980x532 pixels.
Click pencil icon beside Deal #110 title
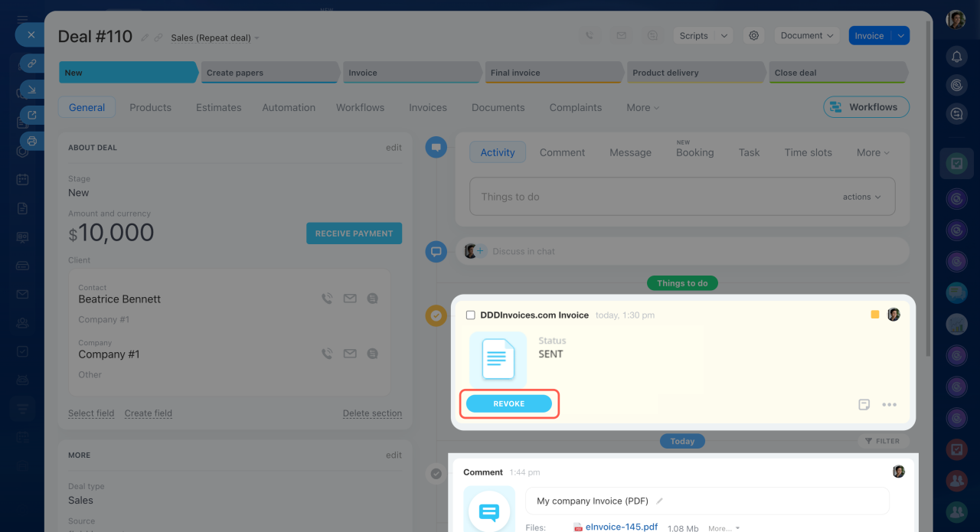(145, 38)
